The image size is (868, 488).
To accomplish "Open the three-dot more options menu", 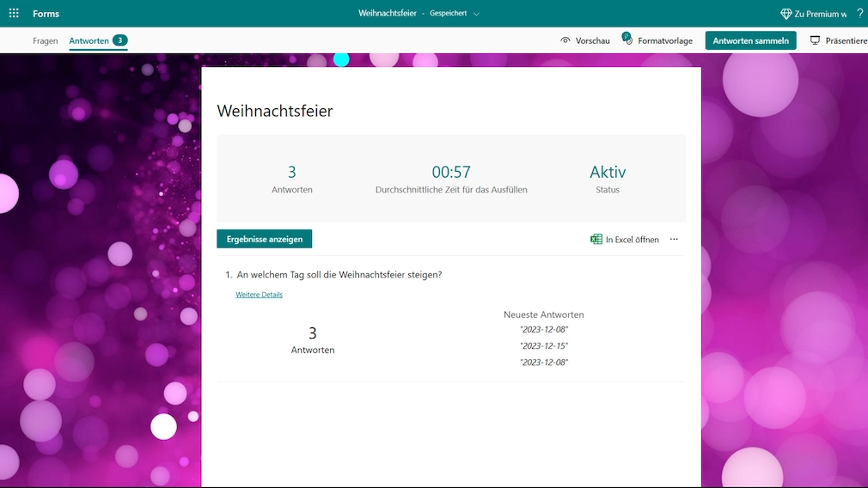I will pyautogui.click(x=674, y=240).
